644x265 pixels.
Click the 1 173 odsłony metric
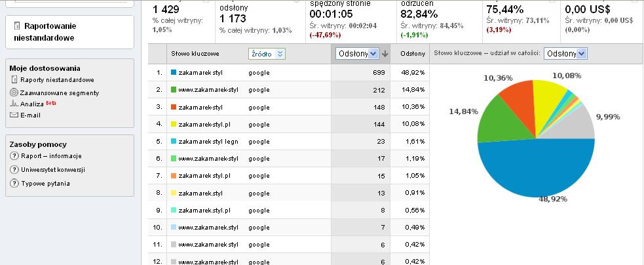tap(233, 18)
